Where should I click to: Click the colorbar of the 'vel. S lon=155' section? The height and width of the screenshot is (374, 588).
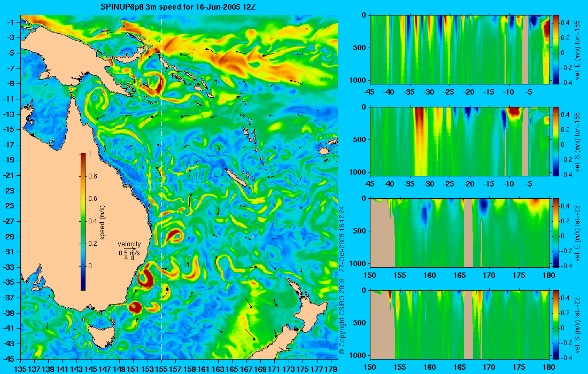(555, 141)
